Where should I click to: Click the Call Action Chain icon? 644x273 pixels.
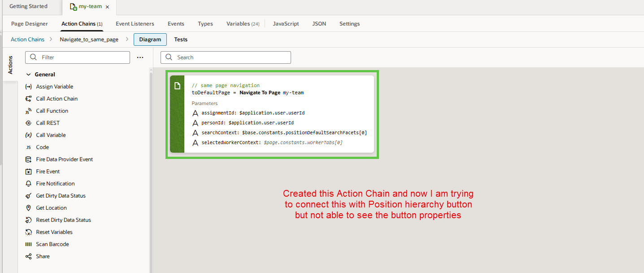coord(29,99)
